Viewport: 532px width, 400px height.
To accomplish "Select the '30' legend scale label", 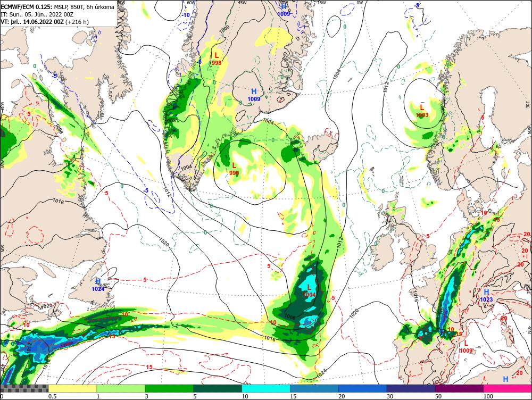I will [x=390, y=396].
